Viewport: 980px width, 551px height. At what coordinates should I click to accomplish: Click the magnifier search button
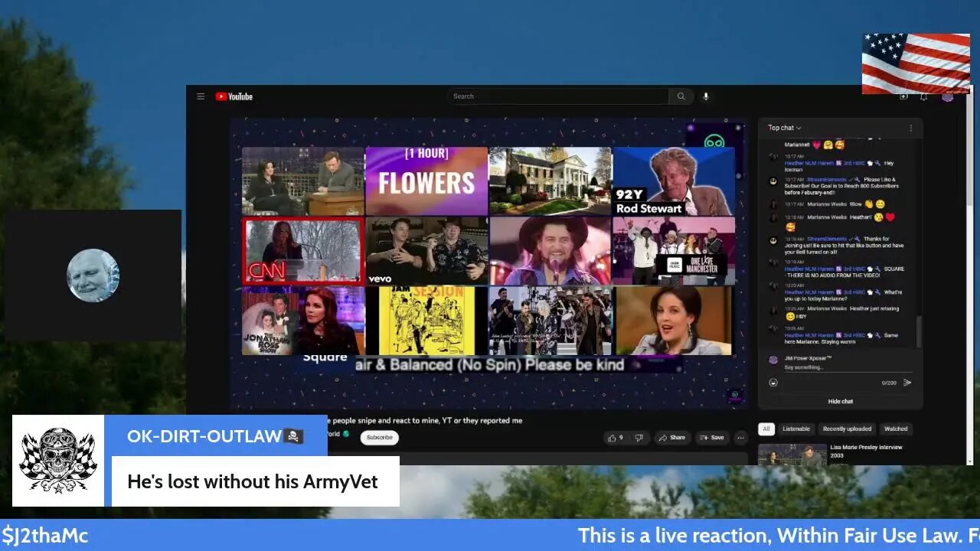click(x=681, y=96)
